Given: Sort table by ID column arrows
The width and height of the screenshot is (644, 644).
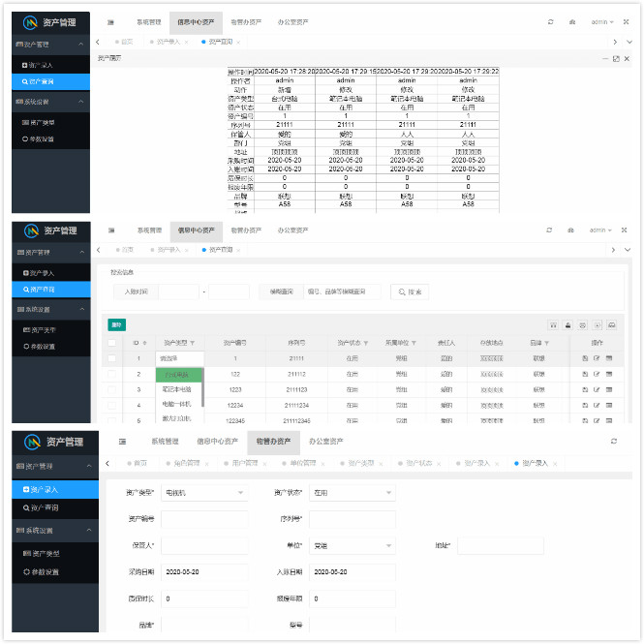Looking at the screenshot, I should [144, 343].
